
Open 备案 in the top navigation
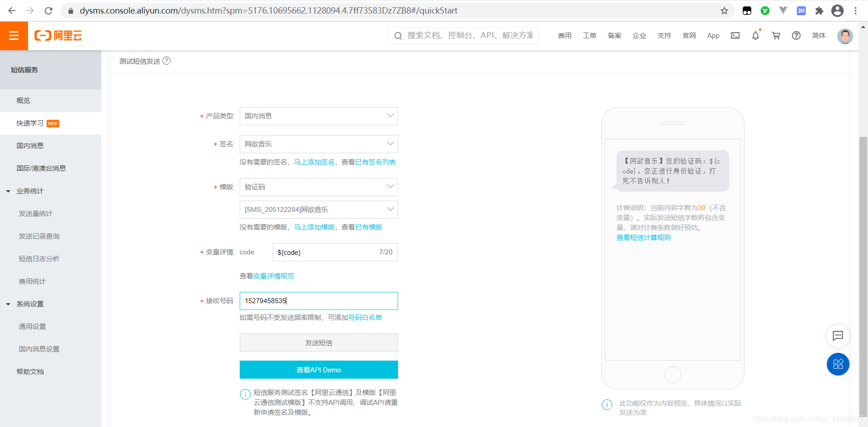[x=614, y=36]
